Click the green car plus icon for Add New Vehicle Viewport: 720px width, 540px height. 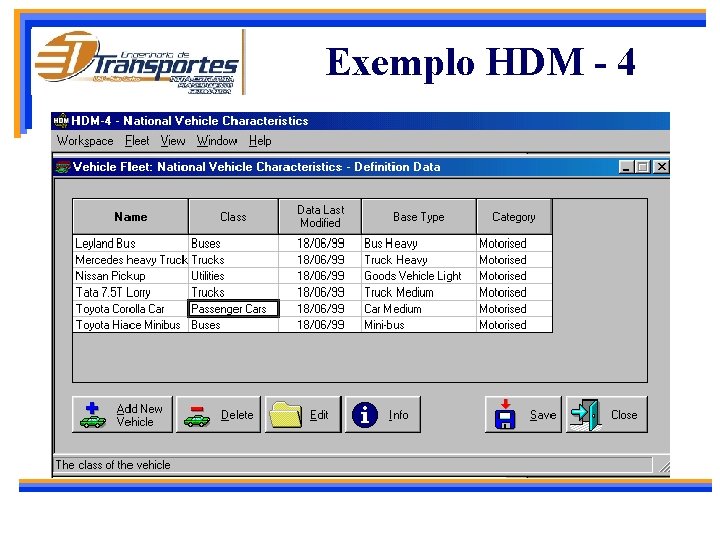[x=93, y=415]
